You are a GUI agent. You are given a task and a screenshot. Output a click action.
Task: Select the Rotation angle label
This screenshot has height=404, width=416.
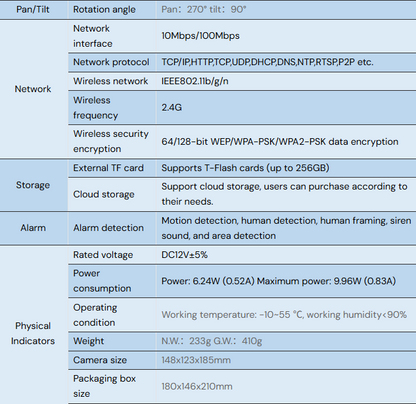[x=104, y=9]
